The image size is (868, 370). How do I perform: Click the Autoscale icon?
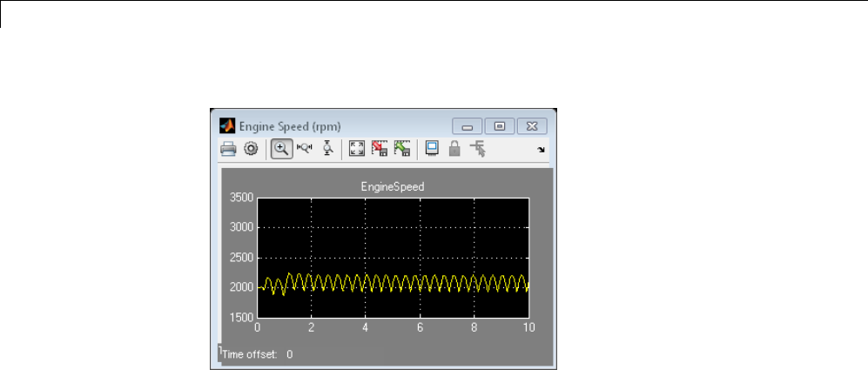click(x=357, y=149)
